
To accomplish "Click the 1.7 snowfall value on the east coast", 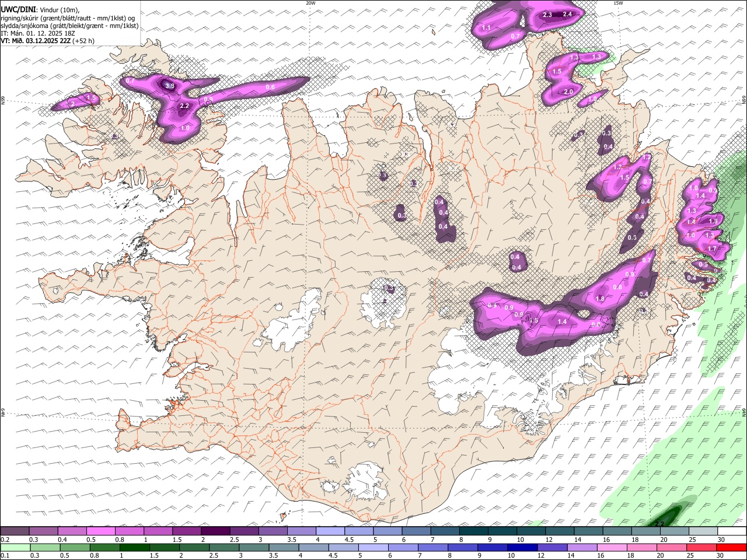I will point(711,249).
